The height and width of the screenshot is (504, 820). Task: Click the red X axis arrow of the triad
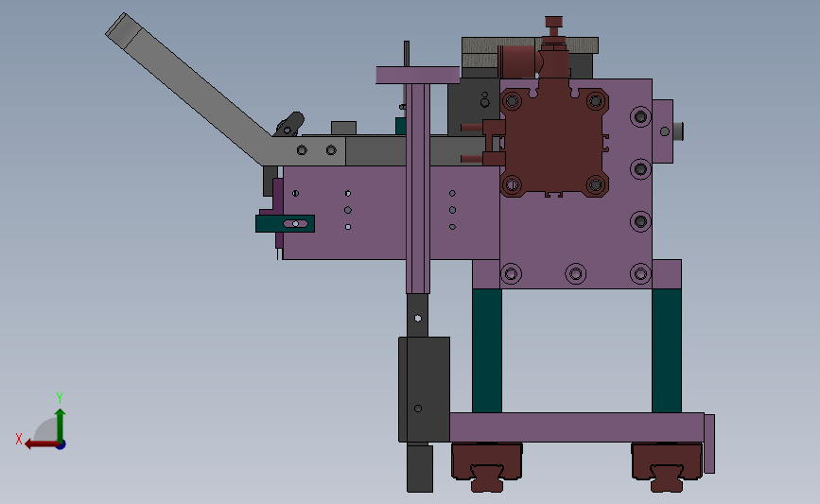tap(42, 444)
